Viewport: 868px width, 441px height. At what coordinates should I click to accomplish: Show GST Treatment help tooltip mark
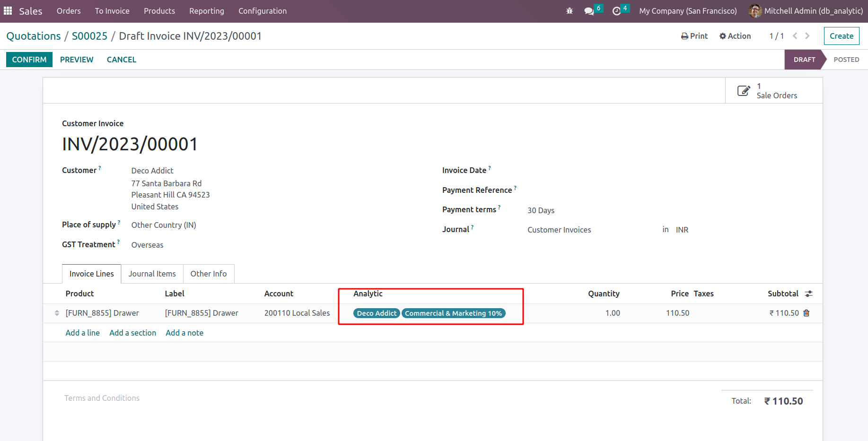(x=118, y=242)
